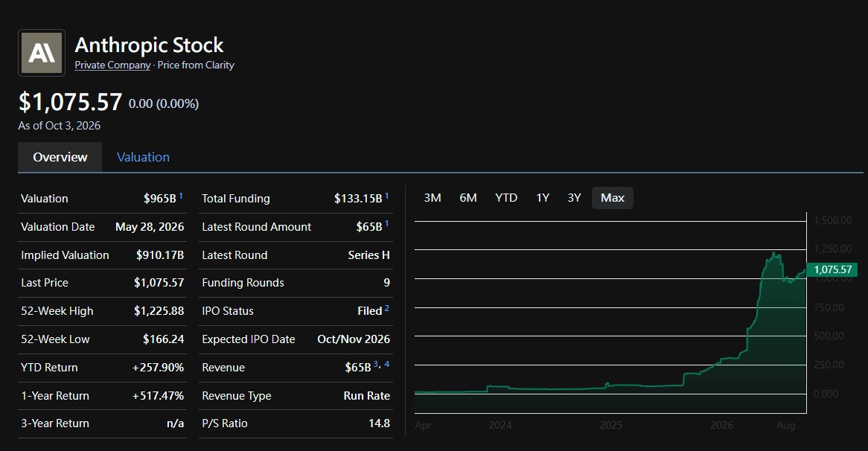Image resolution: width=868 pixels, height=451 pixels.
Task: Click the "Run Rate" revenue type value
Action: click(366, 396)
